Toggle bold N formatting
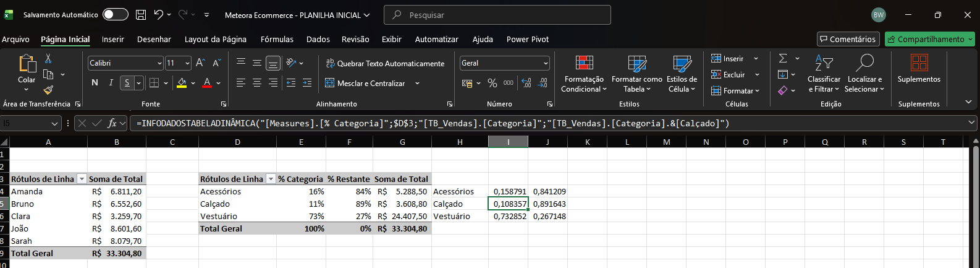 [95, 83]
